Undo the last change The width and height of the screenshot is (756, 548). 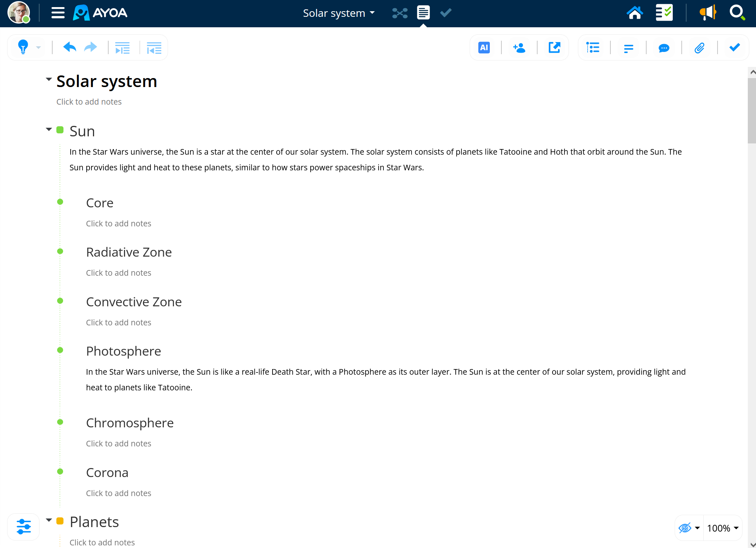click(69, 47)
